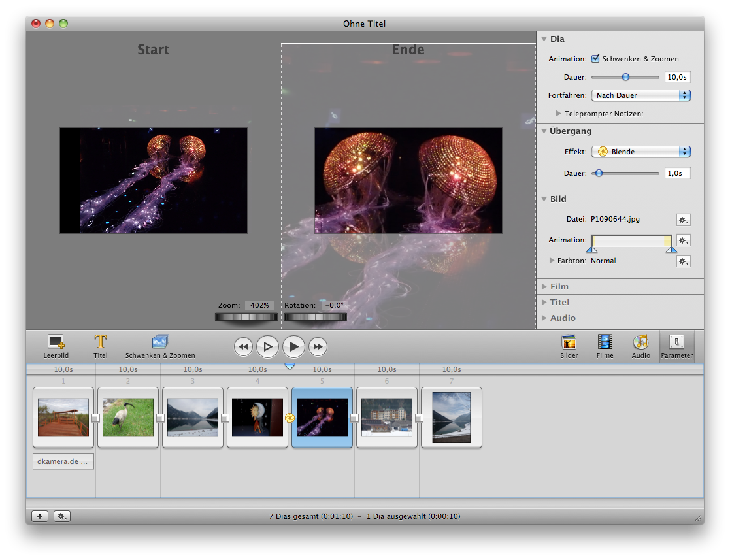Uncheck the Schwenken & Zoomen animation checkbox
Image resolution: width=730 pixels, height=560 pixels.
(x=595, y=58)
